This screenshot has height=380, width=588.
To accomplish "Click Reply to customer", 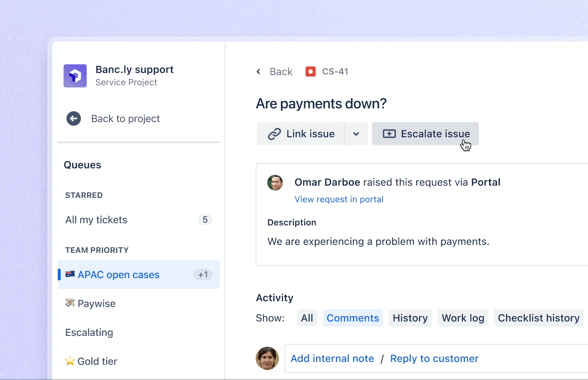I will coord(434,358).
